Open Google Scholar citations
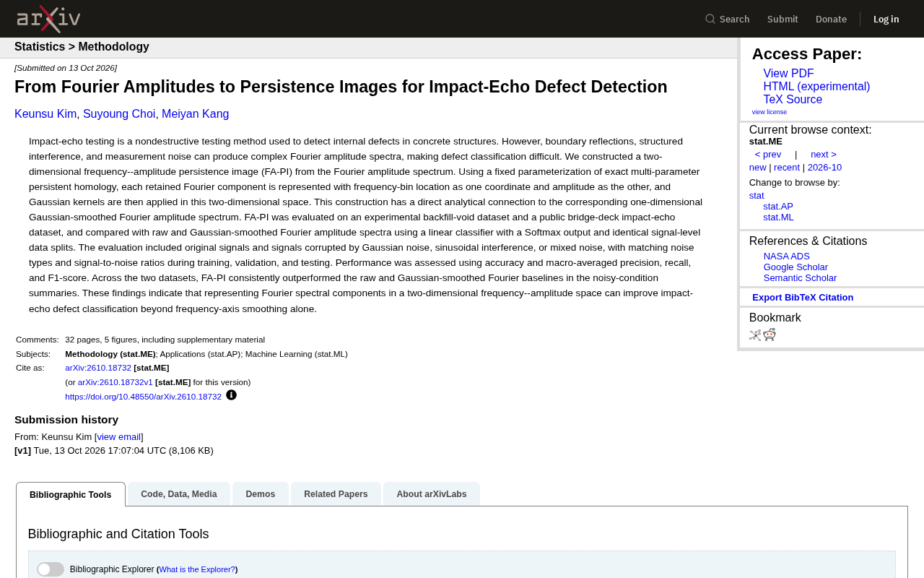 pos(796,267)
